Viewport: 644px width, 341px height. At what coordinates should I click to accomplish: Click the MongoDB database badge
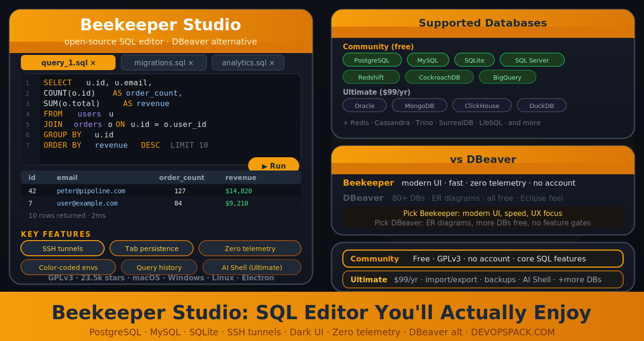420,105
